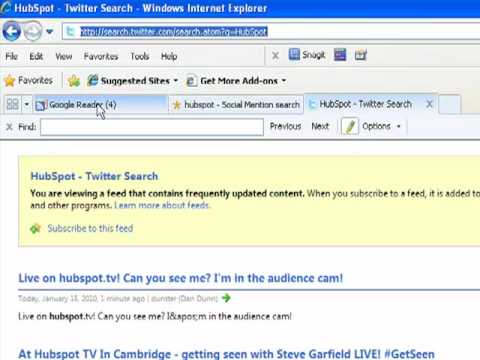Close the Find bar

tap(9, 127)
